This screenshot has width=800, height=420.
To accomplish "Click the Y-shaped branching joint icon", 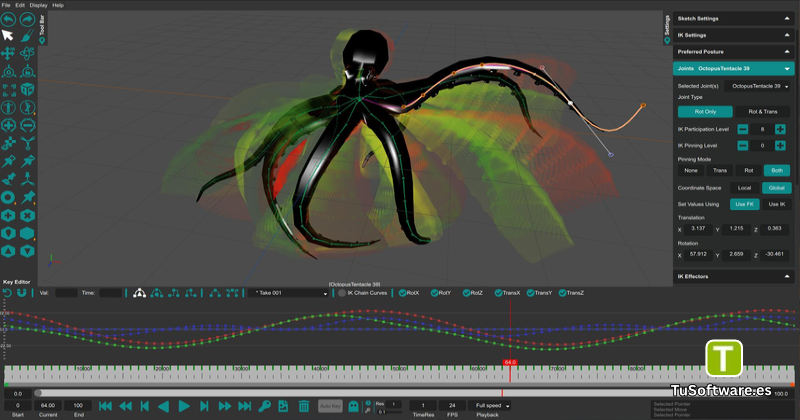I will [x=28, y=143].
